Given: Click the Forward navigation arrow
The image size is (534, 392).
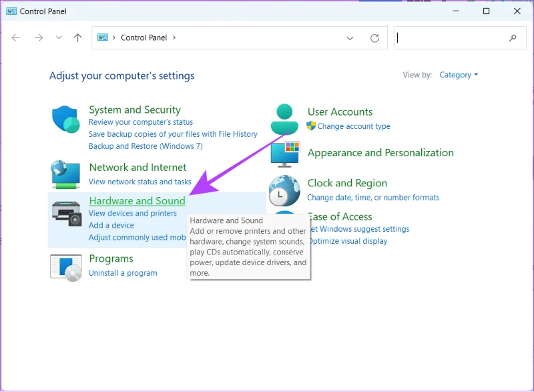Looking at the screenshot, I should coord(39,37).
